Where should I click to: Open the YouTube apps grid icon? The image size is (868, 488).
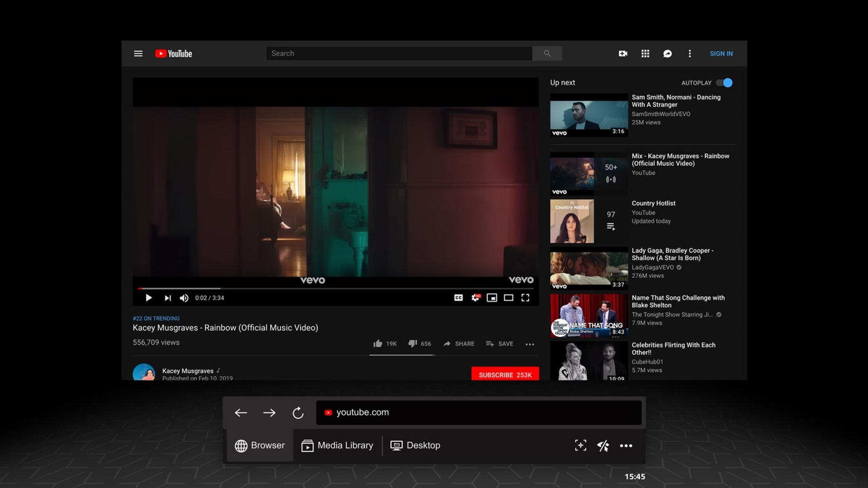coord(645,53)
